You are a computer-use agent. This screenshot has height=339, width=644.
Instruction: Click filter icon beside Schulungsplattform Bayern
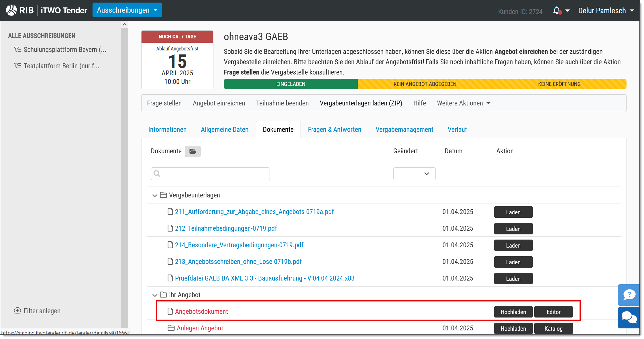17,50
